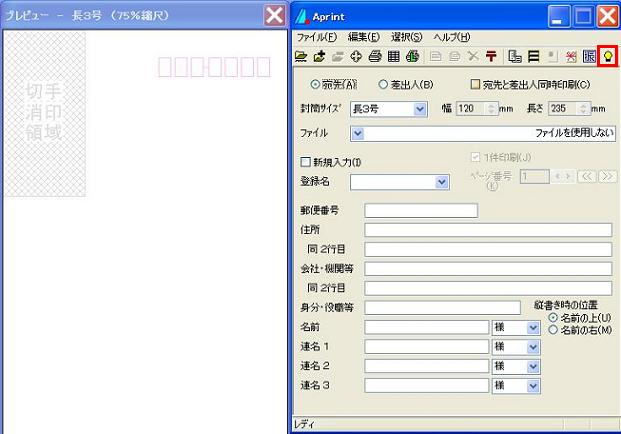Screen dimensions: 621x434
Task: Click the printer icon in toolbar
Action: point(375,57)
